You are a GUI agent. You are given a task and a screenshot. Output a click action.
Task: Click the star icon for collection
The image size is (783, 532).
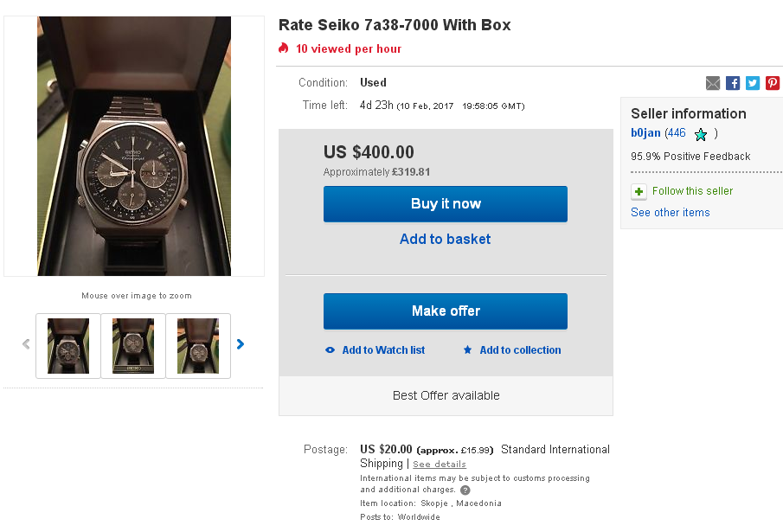468,350
